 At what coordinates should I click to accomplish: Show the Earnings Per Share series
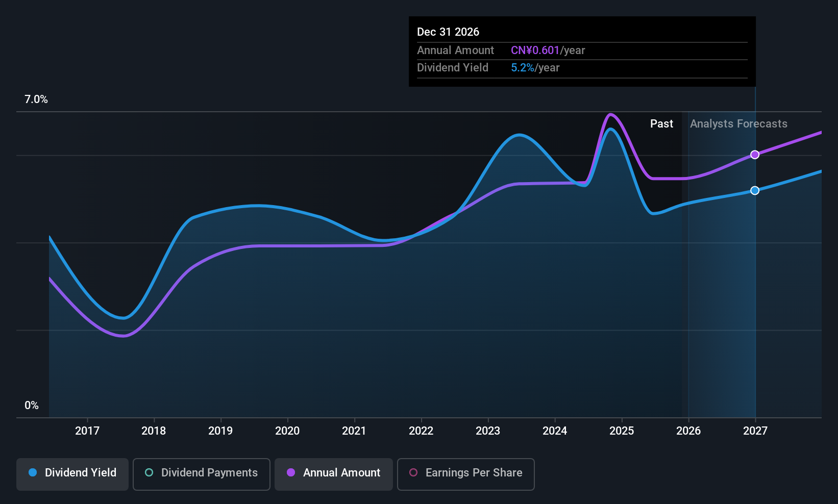465,474
